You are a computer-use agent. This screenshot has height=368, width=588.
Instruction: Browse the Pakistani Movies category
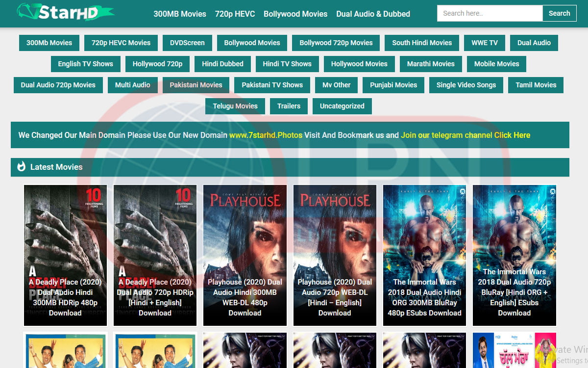point(196,85)
